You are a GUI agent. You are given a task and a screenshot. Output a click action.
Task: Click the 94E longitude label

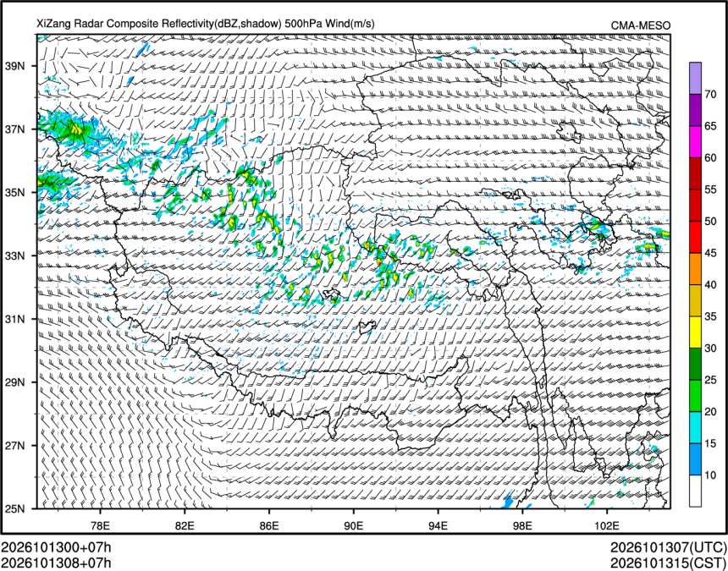(438, 525)
